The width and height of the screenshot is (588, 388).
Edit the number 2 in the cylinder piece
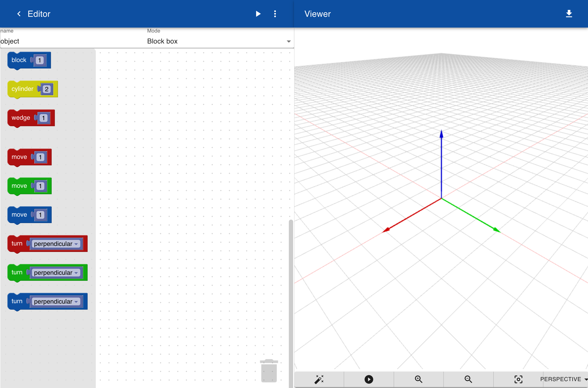pos(46,89)
